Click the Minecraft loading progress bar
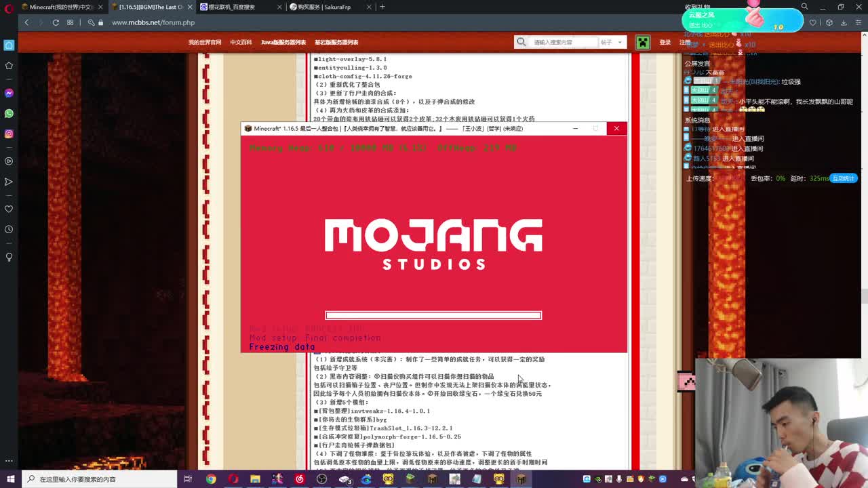Viewport: 868px width, 488px height. pyautogui.click(x=433, y=315)
